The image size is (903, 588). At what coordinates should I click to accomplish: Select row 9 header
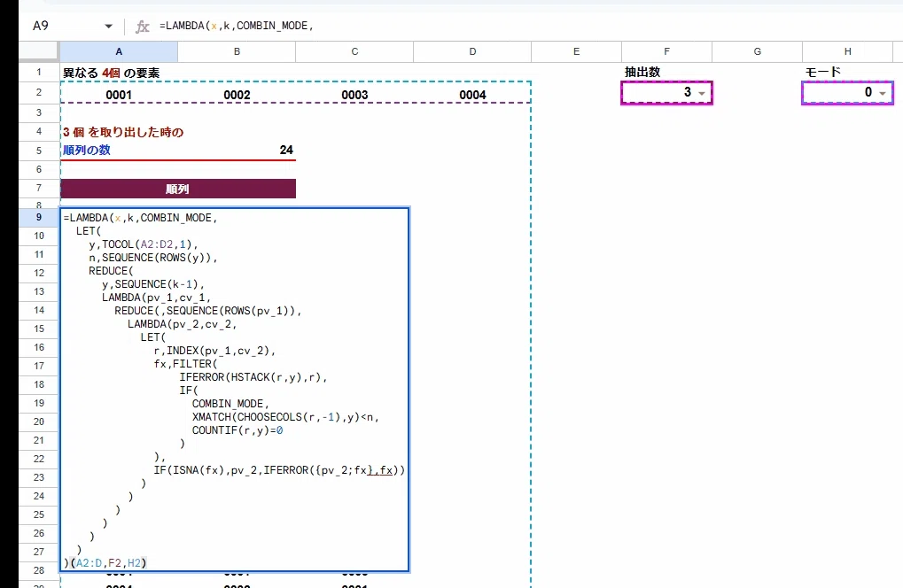(x=39, y=218)
